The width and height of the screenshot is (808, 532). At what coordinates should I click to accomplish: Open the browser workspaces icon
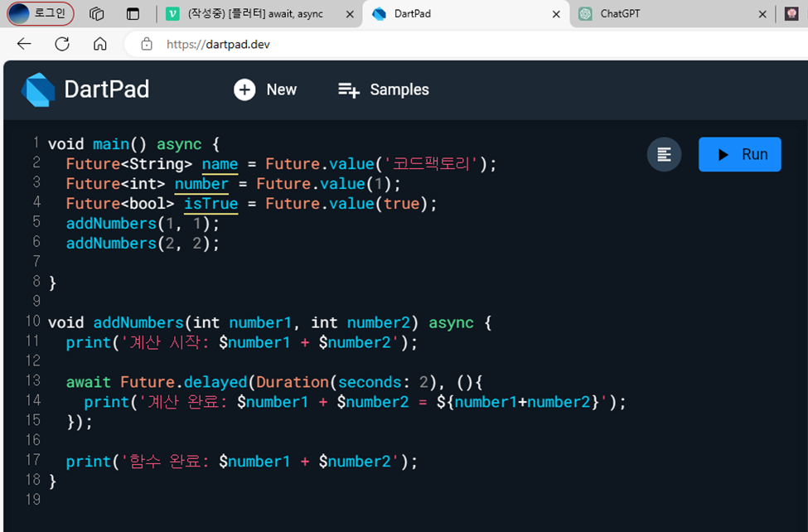[96, 14]
